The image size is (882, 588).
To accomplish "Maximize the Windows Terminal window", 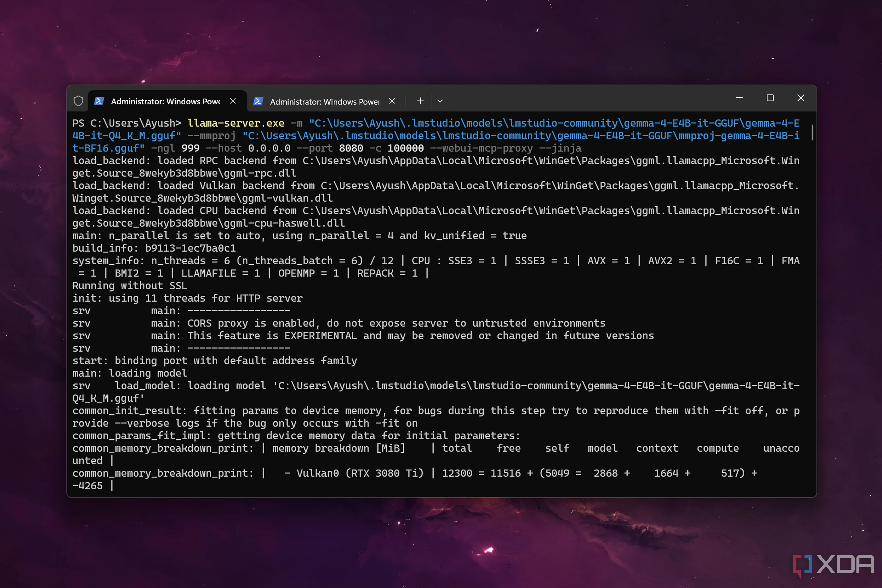I will pyautogui.click(x=770, y=98).
